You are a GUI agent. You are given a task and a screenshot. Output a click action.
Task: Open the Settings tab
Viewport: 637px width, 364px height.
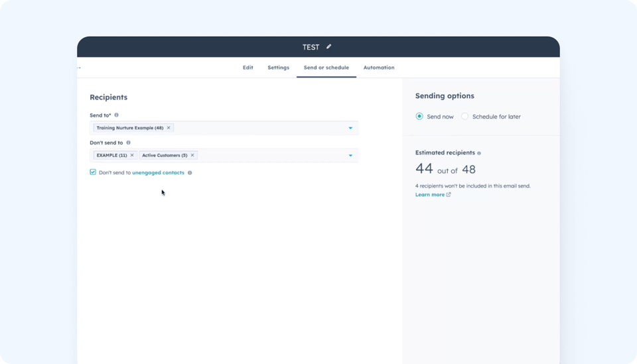(x=278, y=68)
